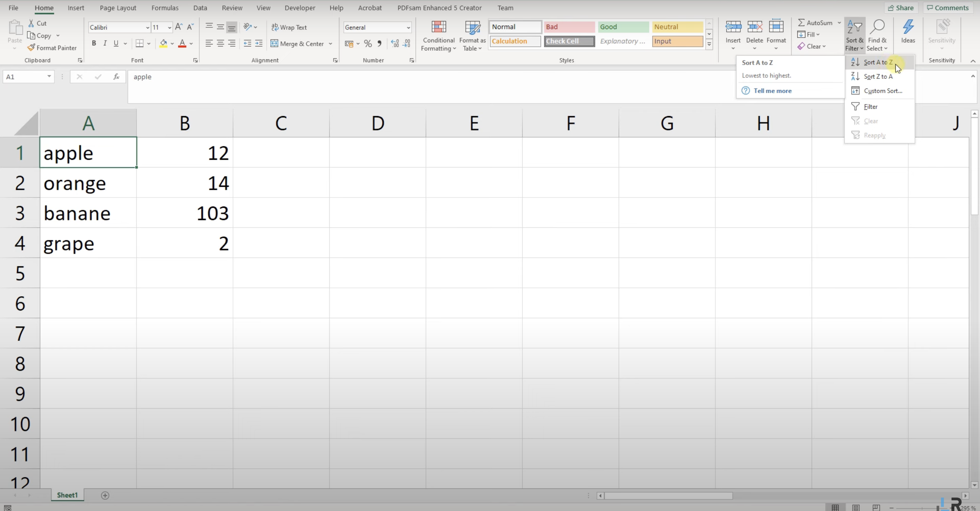Screen dimensions: 980x511
Task: Open the number format dropdown
Action: point(408,27)
